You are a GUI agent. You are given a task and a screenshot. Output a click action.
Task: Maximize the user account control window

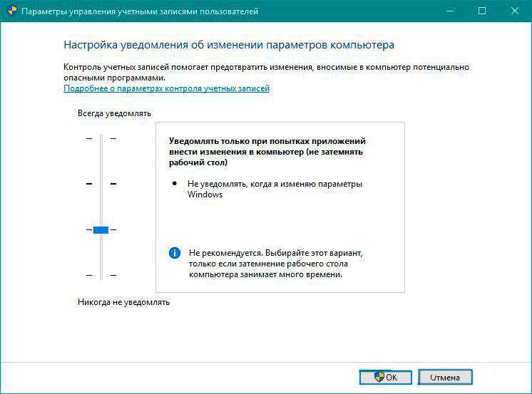[x=482, y=11]
